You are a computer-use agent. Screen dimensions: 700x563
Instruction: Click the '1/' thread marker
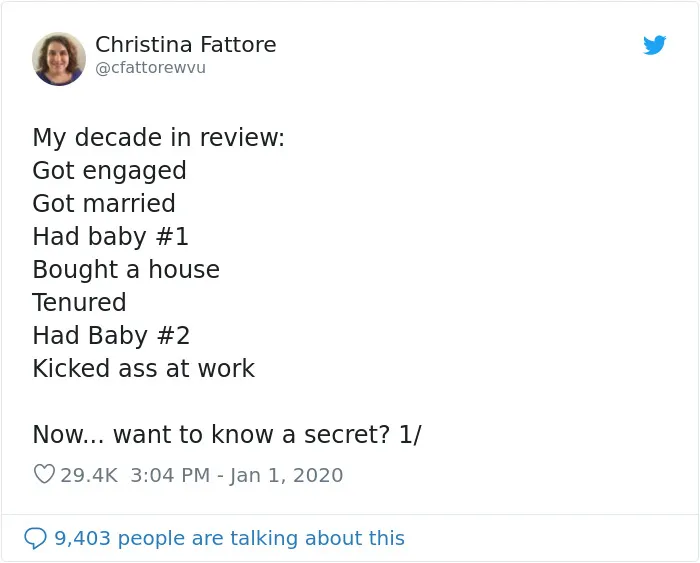click(410, 434)
